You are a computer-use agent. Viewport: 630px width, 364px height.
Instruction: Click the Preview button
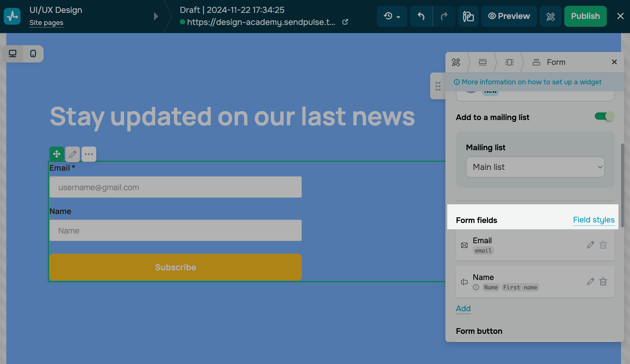509,16
